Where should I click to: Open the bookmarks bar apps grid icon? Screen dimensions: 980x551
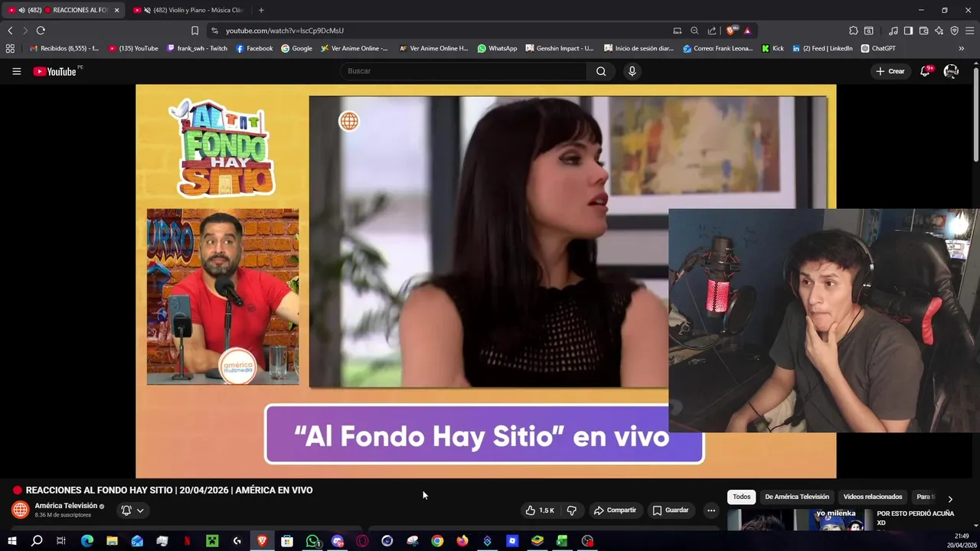click(x=10, y=48)
